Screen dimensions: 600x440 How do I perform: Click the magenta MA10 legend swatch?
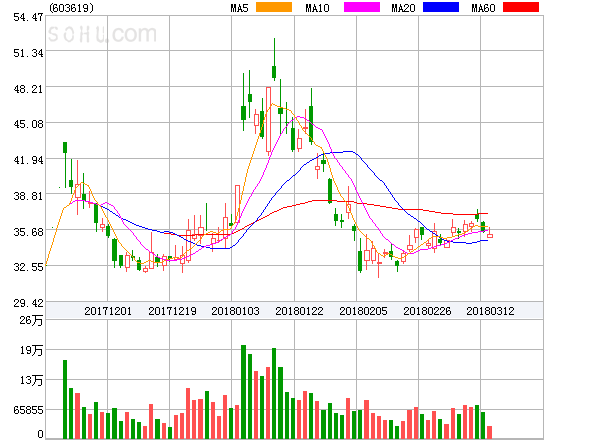click(362, 7)
